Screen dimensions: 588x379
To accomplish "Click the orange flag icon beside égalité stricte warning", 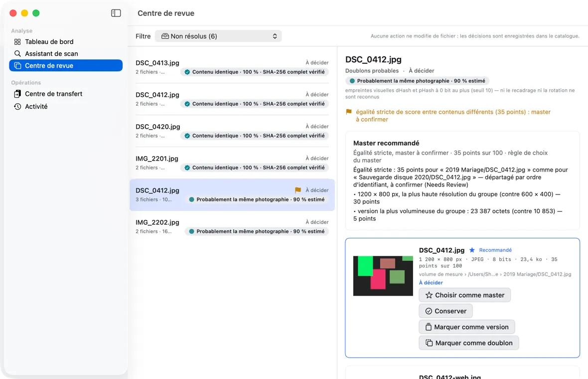I will (349, 112).
